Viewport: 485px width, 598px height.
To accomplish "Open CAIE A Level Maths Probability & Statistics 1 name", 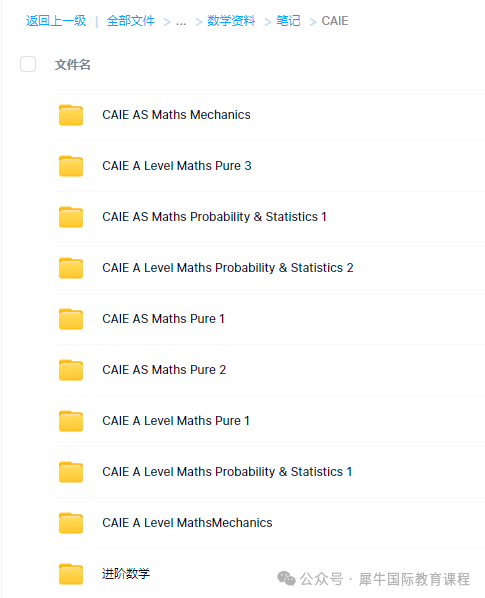I will 227,472.
